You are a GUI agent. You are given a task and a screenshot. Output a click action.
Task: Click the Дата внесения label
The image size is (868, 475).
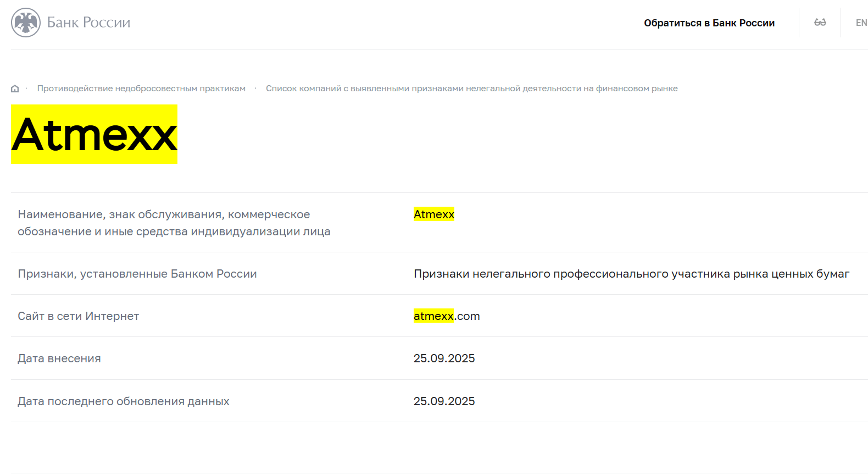click(59, 358)
